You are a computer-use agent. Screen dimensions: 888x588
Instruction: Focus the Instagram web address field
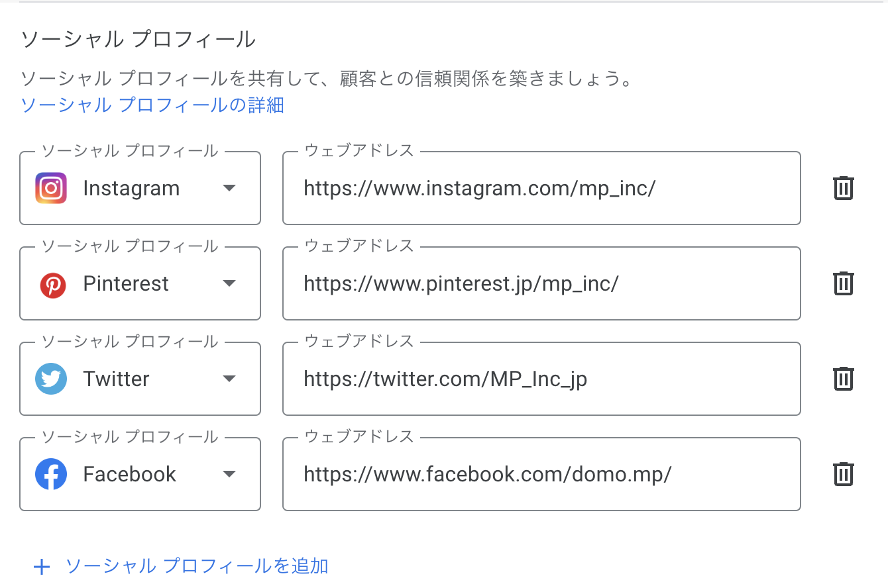541,188
